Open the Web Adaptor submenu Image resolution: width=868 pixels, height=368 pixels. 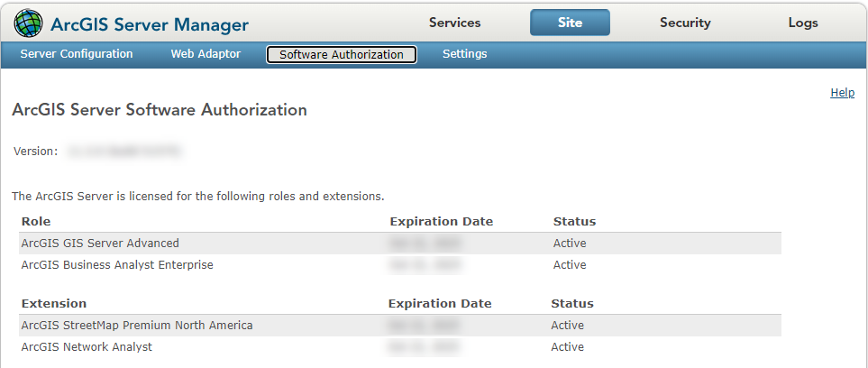(206, 54)
